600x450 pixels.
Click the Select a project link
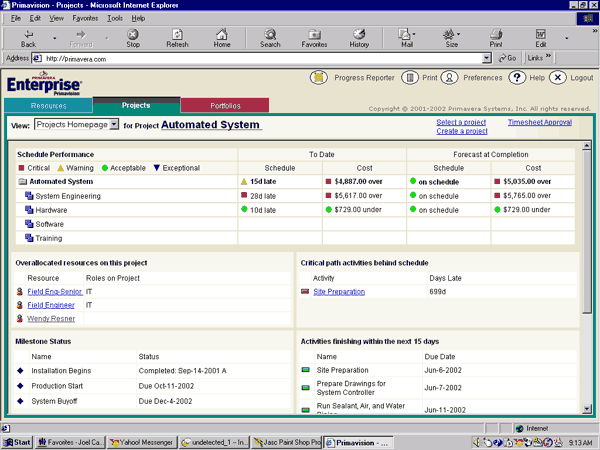click(x=461, y=122)
